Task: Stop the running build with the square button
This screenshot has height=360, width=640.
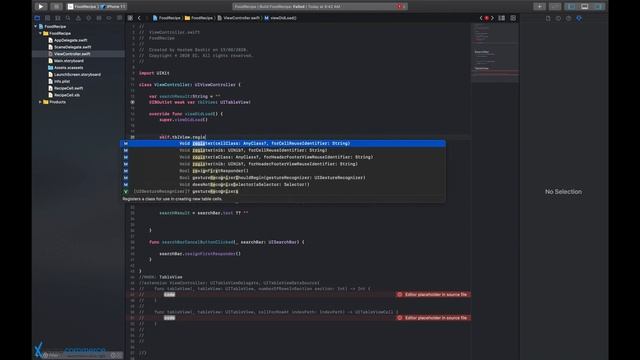Action: pos(56,7)
